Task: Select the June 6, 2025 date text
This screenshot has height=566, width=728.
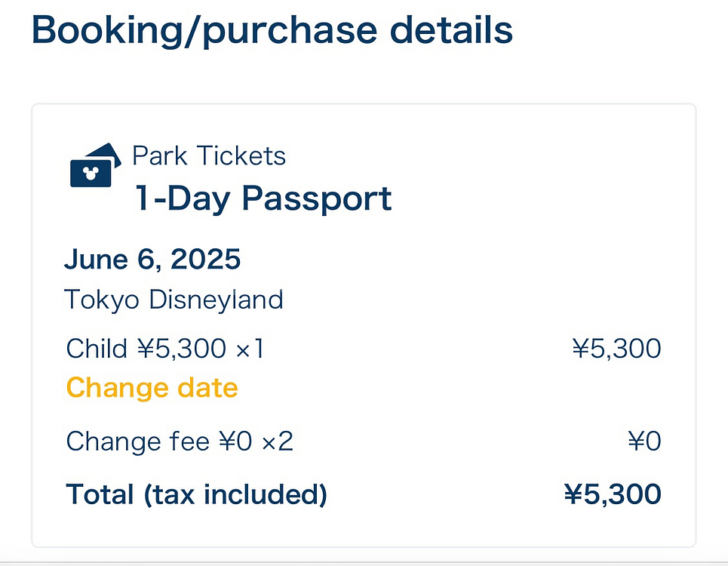Action: coord(152,259)
